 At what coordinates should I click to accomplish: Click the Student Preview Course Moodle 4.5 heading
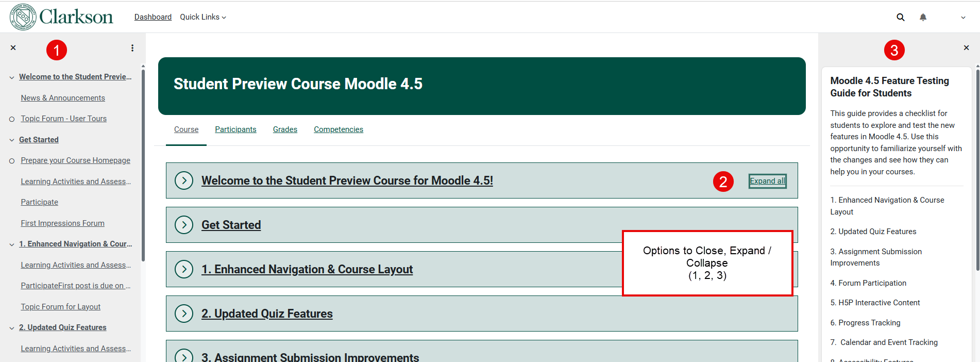pos(298,84)
